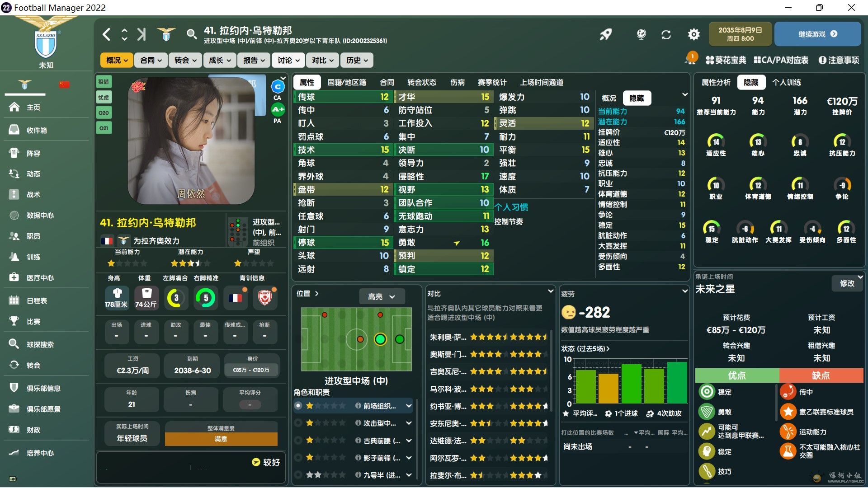Open the 转会 dropdown in top menu
The width and height of the screenshot is (868, 488).
(x=185, y=60)
